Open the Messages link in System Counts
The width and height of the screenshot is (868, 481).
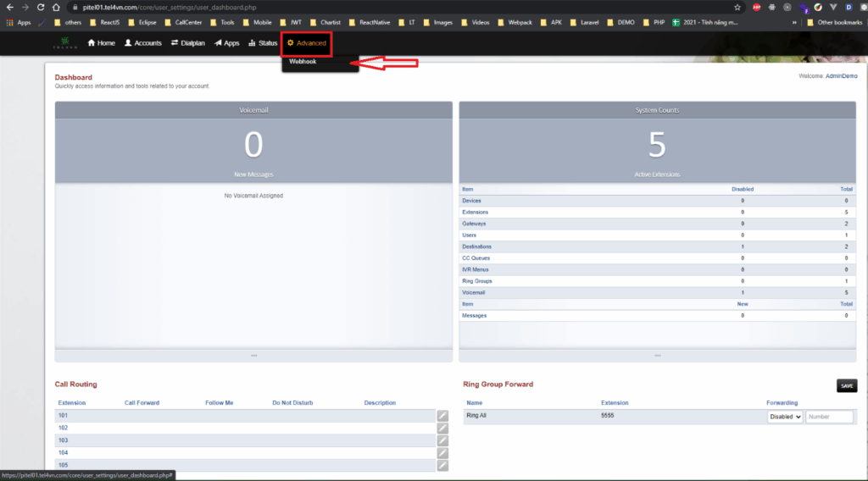[475, 316]
